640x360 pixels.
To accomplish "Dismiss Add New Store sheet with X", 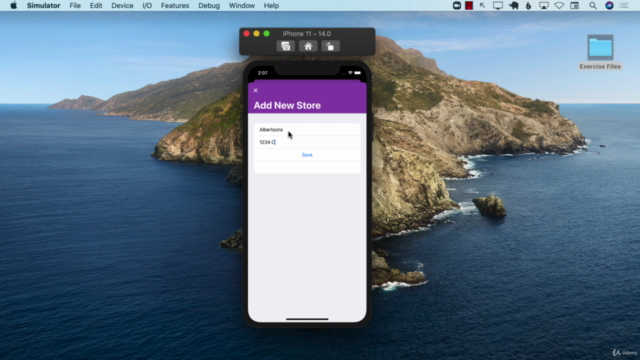I will [x=256, y=91].
